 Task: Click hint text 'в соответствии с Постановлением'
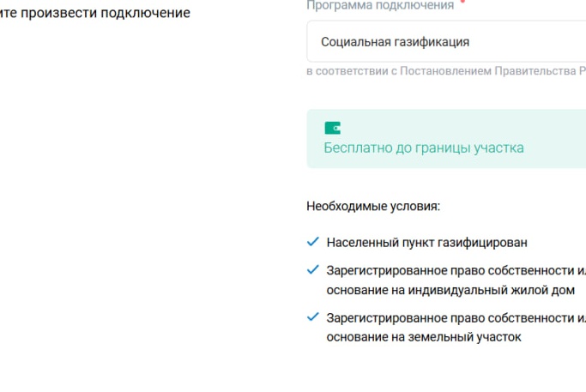point(398,71)
